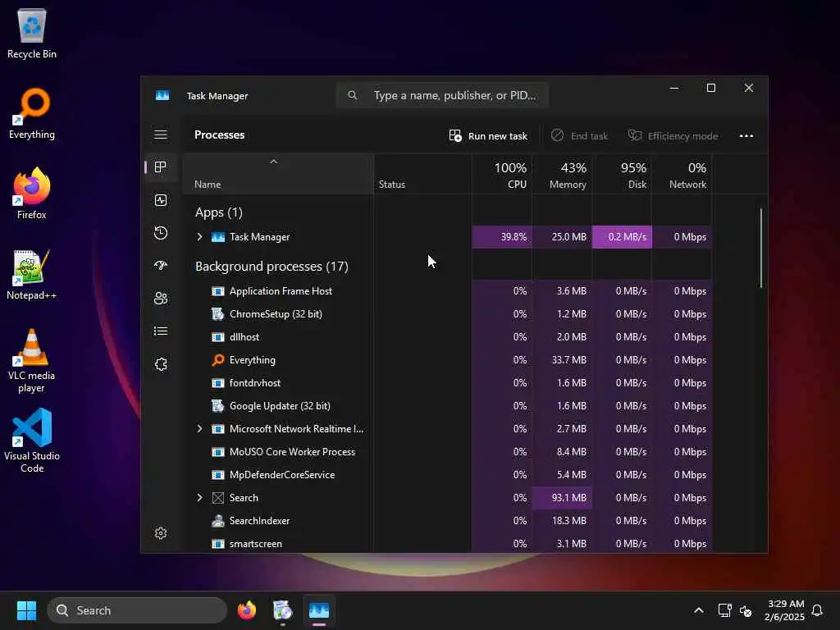Viewport: 840px width, 630px height.
Task: Click the Google Updater process icon
Action: (x=218, y=406)
